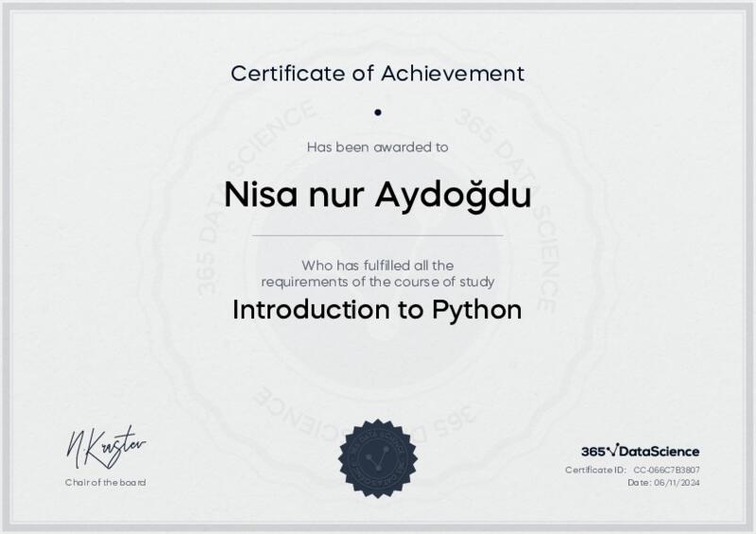Click the 'Chair of the board' caption
Image resolution: width=756 pixels, height=534 pixels.
106,482
